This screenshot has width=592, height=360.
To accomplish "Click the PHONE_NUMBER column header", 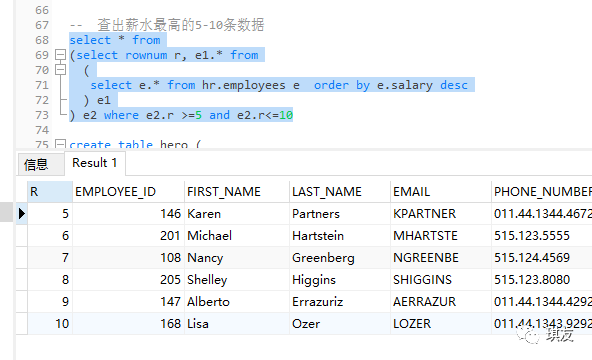I will click(x=542, y=192).
